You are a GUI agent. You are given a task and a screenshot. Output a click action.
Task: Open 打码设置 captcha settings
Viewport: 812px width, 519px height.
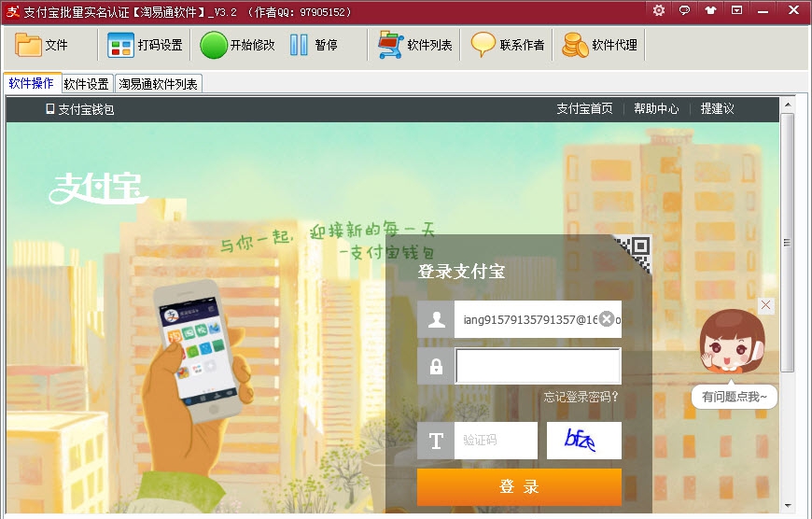pos(145,45)
